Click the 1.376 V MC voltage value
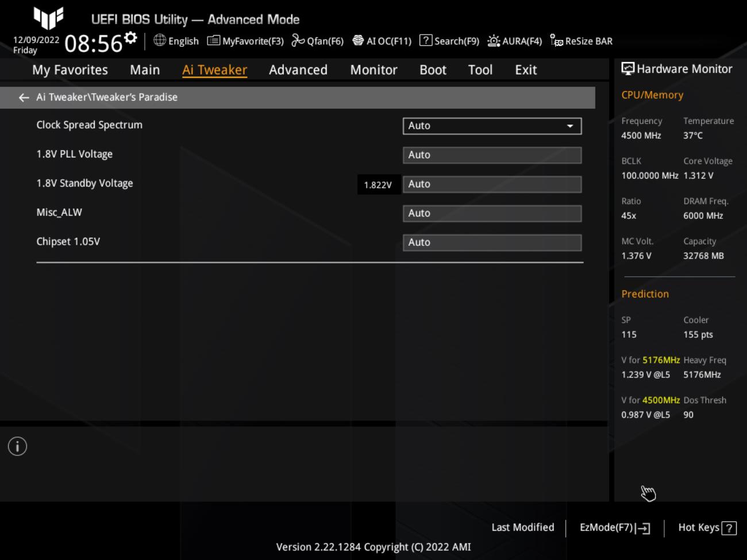The image size is (747, 560). 636,256
